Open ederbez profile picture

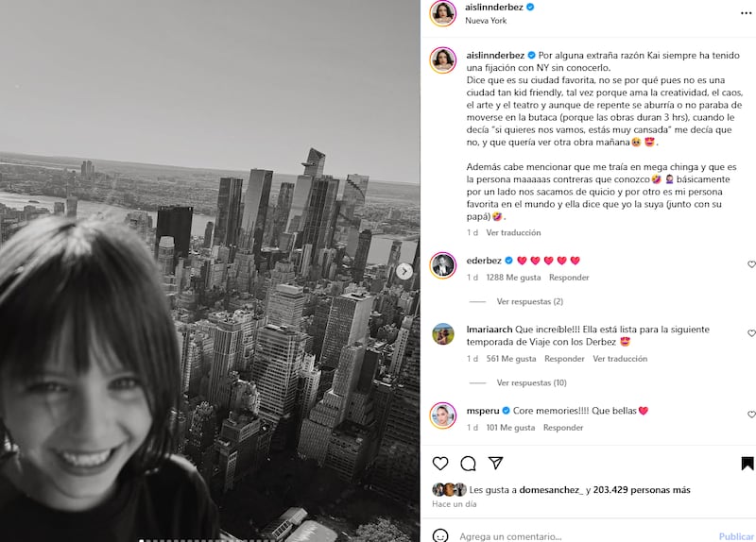[442, 265]
